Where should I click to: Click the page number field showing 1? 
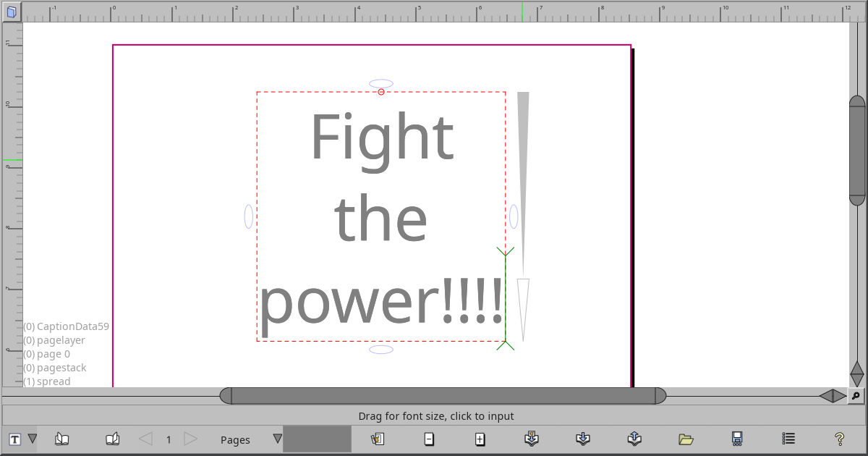click(168, 439)
